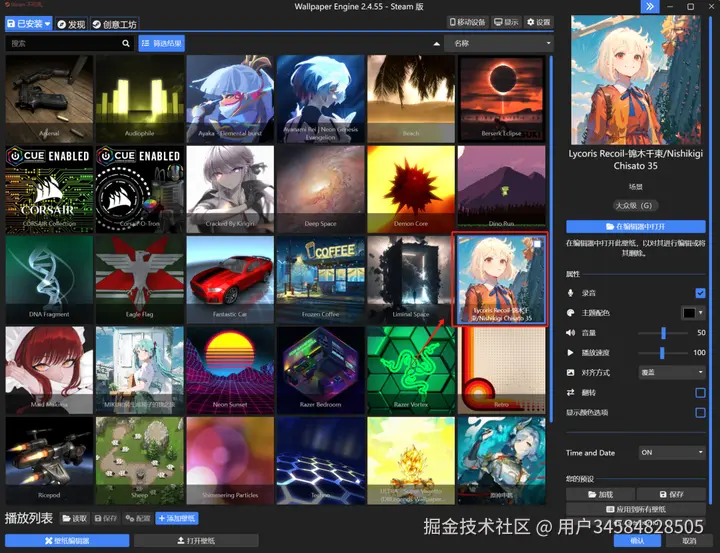
Task: Expand the sort-by name dropdown
Action: [x=499, y=43]
